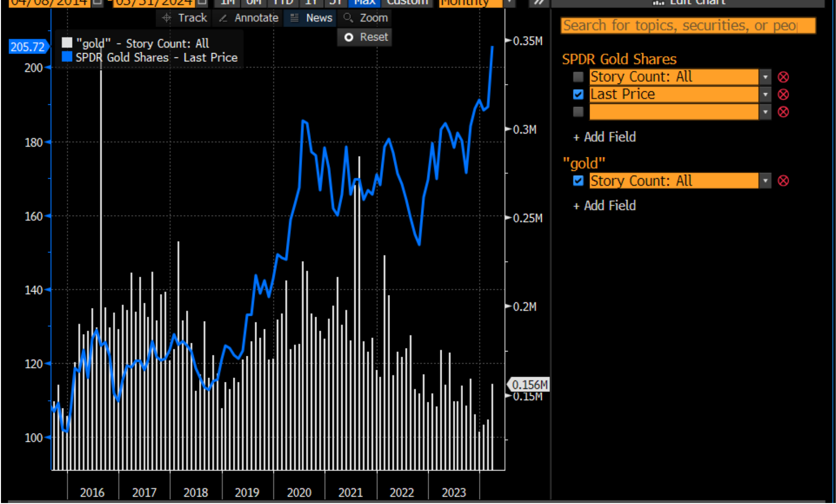Expand the Last Price field dropdown
Viewport: 836px width, 504px height.
(x=765, y=95)
